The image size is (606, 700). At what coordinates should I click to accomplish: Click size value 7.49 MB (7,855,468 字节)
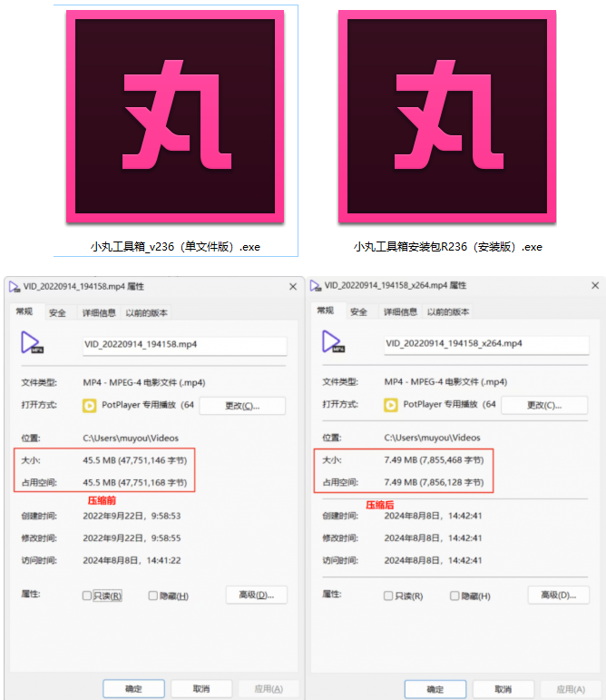(x=434, y=459)
